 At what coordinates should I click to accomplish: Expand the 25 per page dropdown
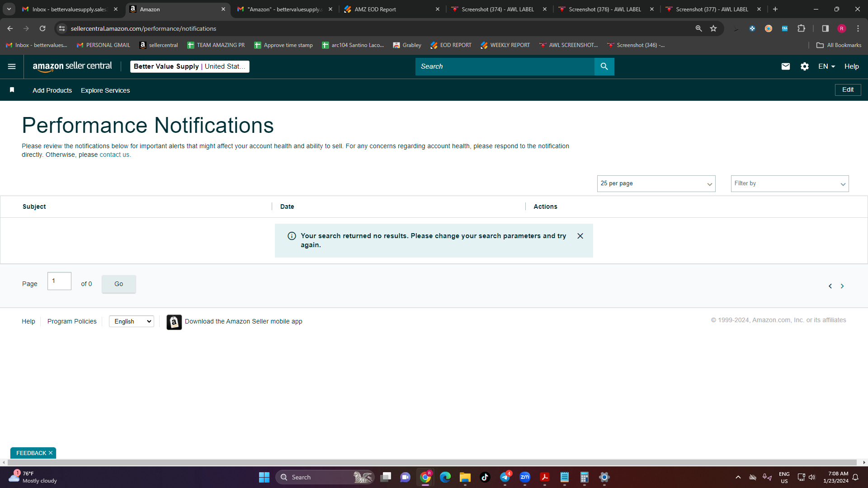656,183
